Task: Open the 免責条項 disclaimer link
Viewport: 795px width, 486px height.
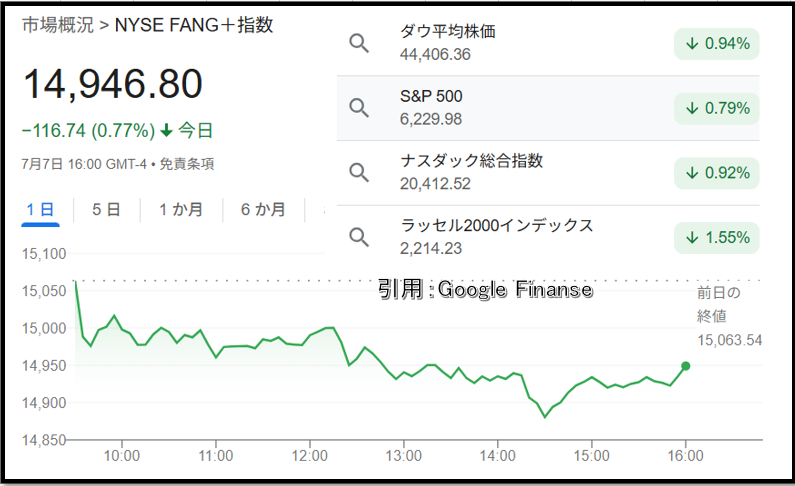Action: (187, 164)
